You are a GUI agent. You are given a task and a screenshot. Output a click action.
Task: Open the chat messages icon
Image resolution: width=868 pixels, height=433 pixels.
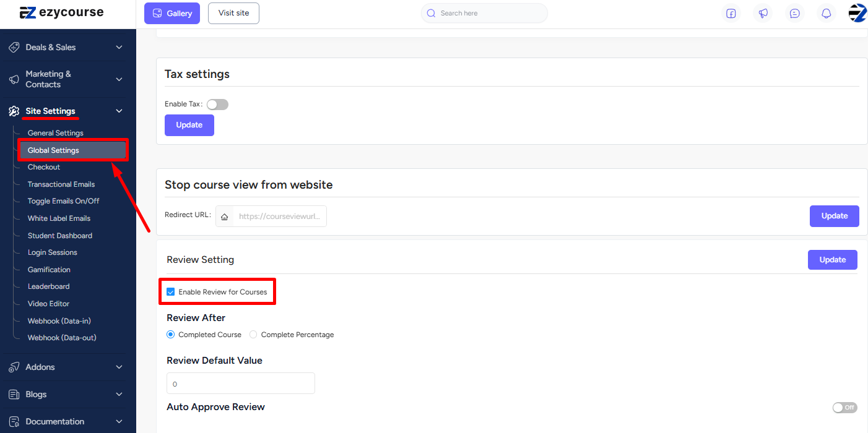coord(795,14)
